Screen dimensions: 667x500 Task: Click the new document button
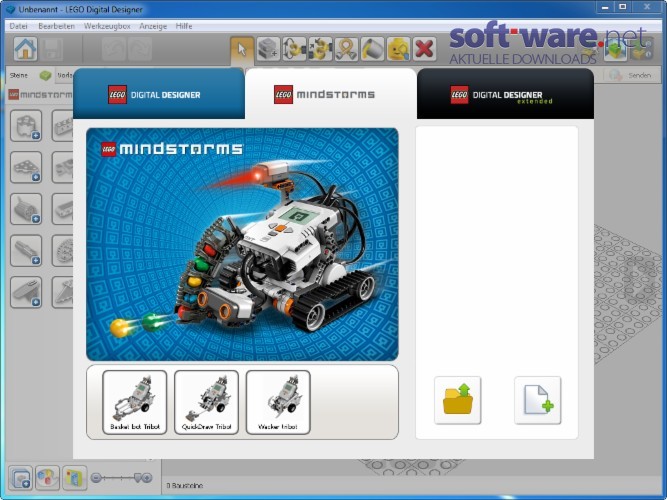[x=538, y=400]
